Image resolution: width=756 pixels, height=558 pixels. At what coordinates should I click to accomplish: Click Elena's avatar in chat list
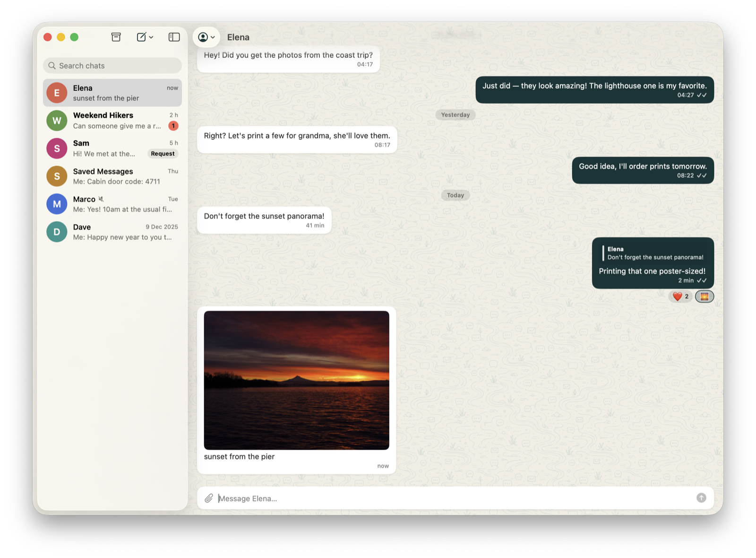click(57, 93)
